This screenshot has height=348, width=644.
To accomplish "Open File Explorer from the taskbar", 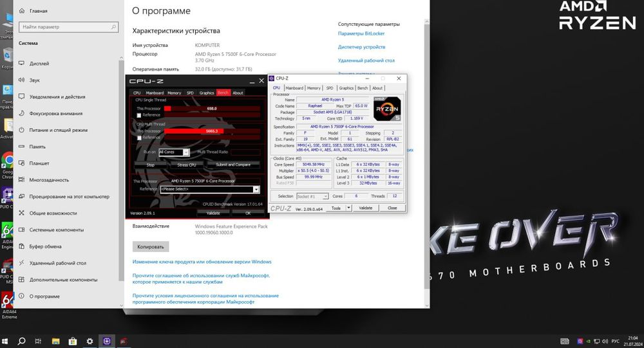I will (55, 341).
